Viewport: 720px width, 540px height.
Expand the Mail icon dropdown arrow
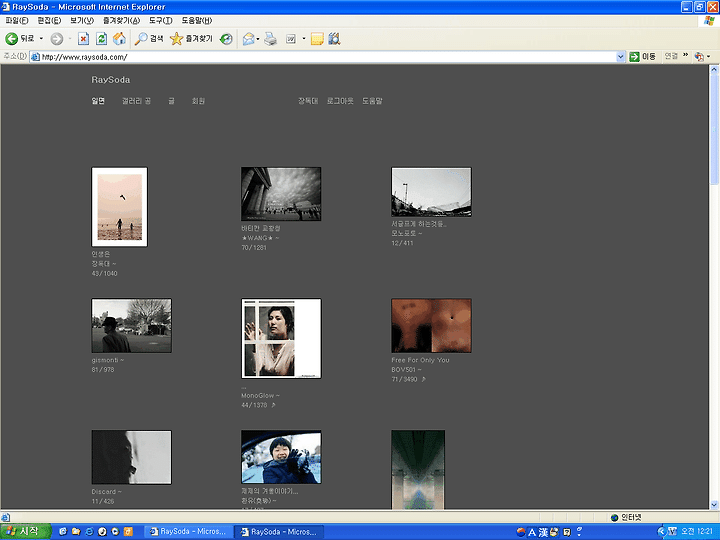[258, 39]
